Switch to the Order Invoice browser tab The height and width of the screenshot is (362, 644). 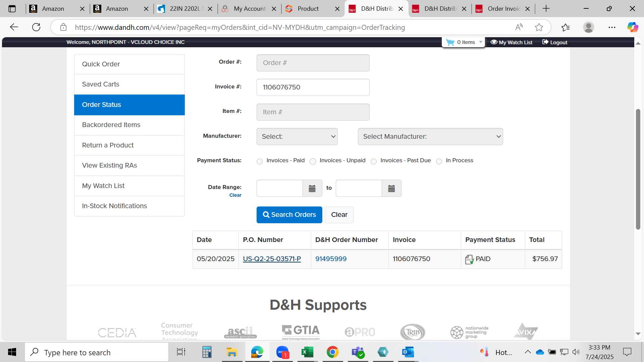[x=504, y=9]
